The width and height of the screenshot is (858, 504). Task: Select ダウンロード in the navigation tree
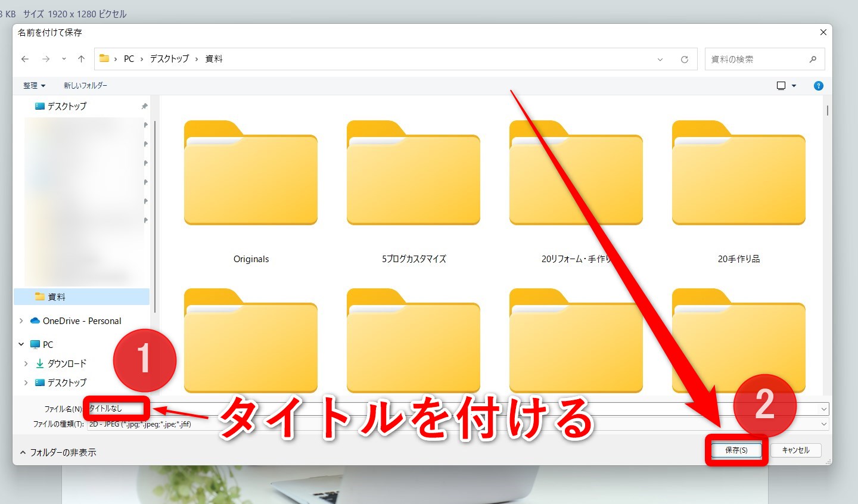click(x=67, y=363)
